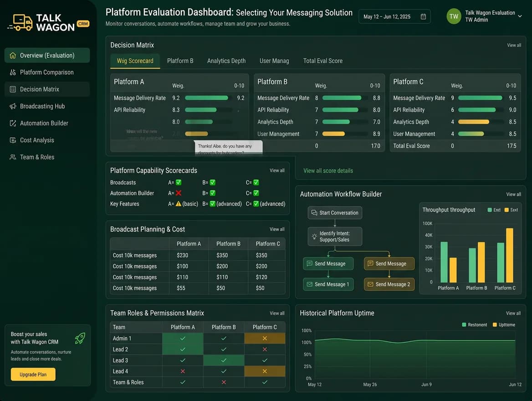532x401 pixels.
Task: Click Key Features warning icon for Platform A
Action: [x=179, y=204]
